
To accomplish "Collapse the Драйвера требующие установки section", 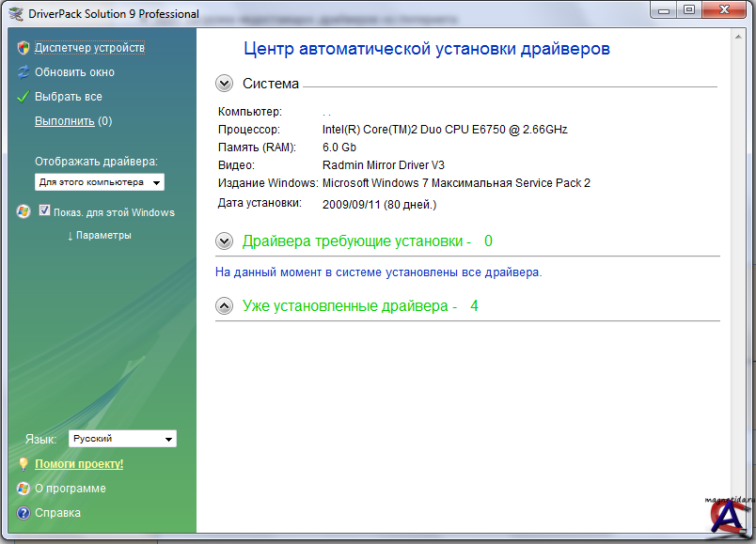I will click(224, 241).
